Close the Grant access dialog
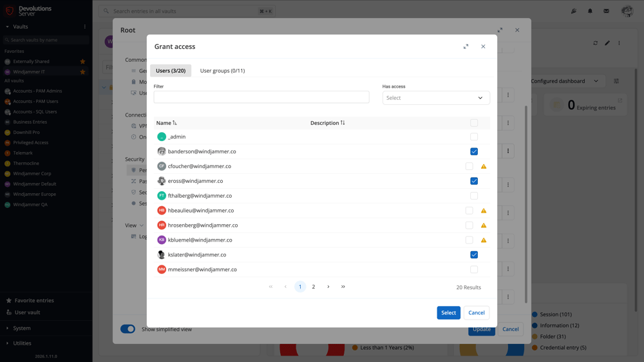644x362 pixels. (483, 46)
